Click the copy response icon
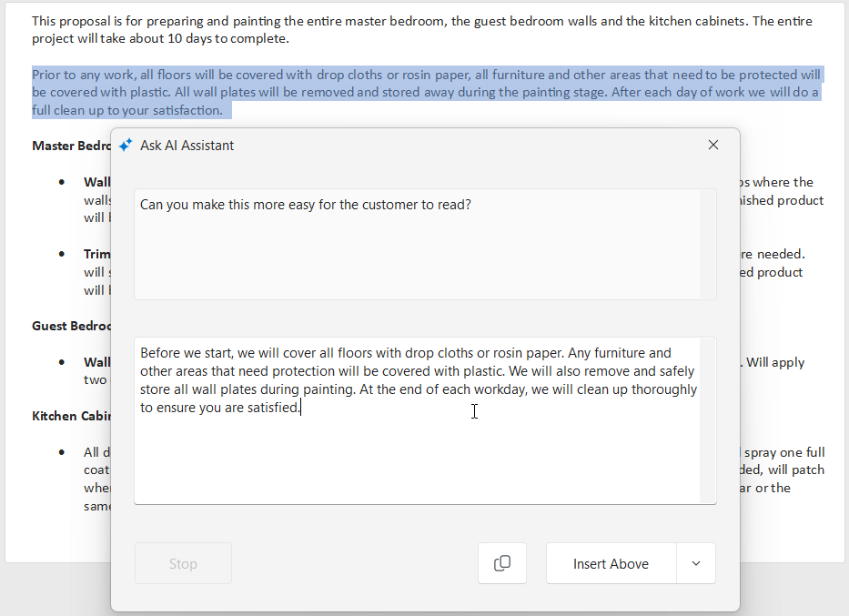The height and width of the screenshot is (616, 849). coord(501,562)
